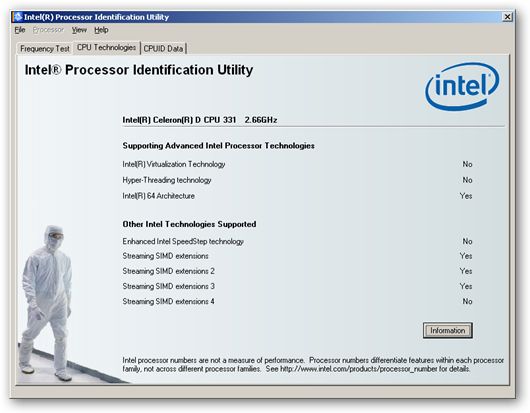Screen dimensions: 530x413
Task: Click the Information button
Action: (x=448, y=330)
